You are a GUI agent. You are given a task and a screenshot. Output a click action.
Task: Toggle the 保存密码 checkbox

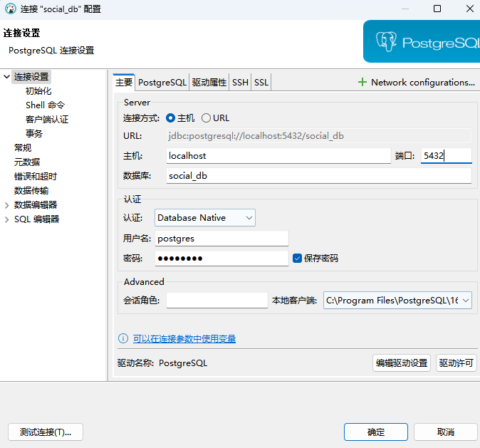(297, 258)
